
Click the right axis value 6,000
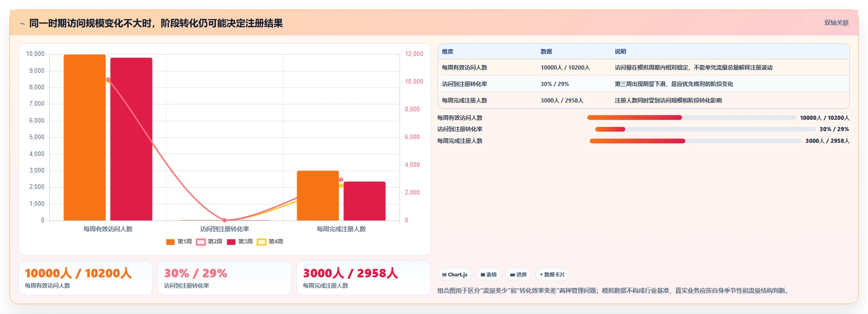(x=412, y=137)
